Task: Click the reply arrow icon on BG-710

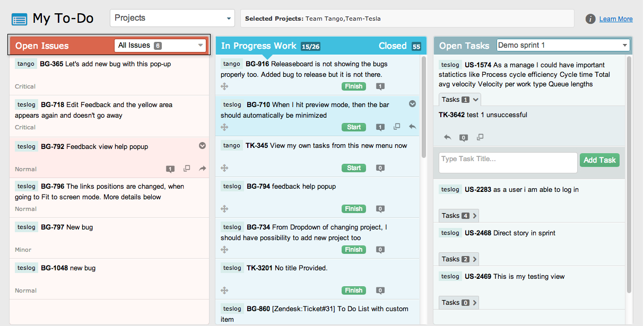Action: click(413, 127)
